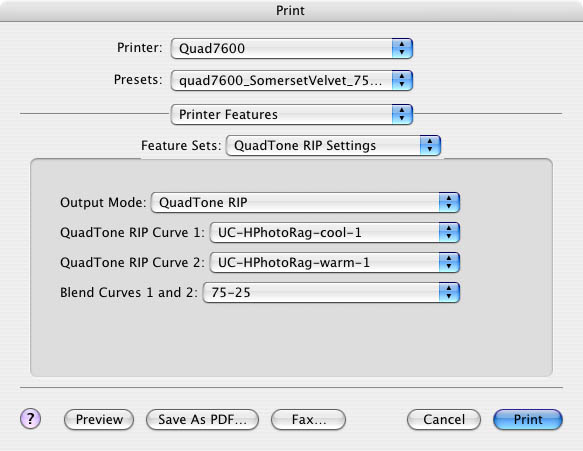Click blue arrows on Curve 1 popup
This screenshot has height=451, width=583.
(x=449, y=233)
